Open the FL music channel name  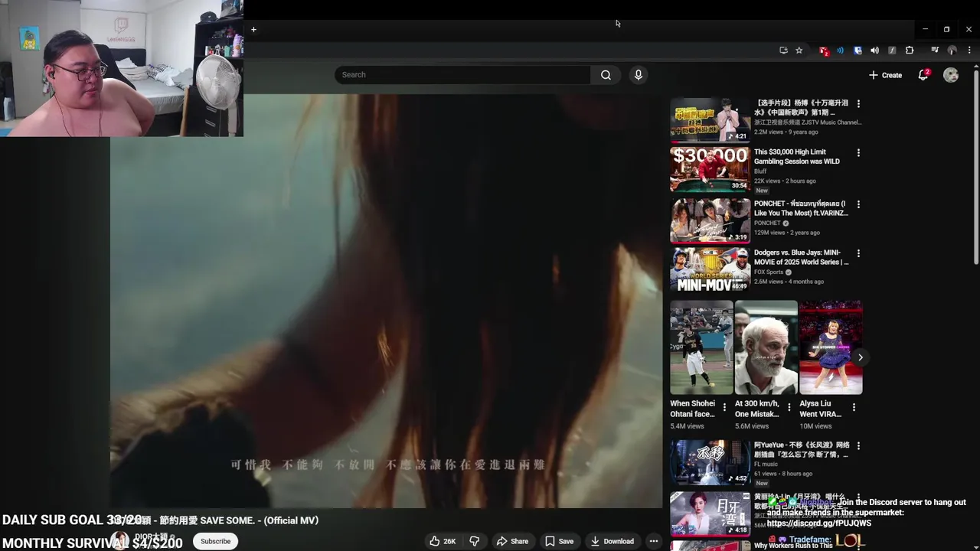[766, 464]
